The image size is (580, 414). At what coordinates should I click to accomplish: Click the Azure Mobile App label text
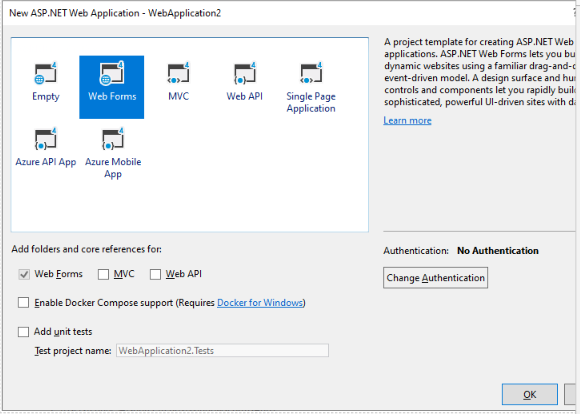pyautogui.click(x=113, y=168)
